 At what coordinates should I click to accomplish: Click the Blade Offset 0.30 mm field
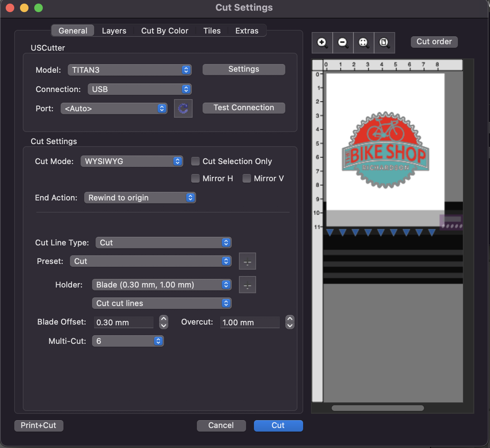point(124,322)
